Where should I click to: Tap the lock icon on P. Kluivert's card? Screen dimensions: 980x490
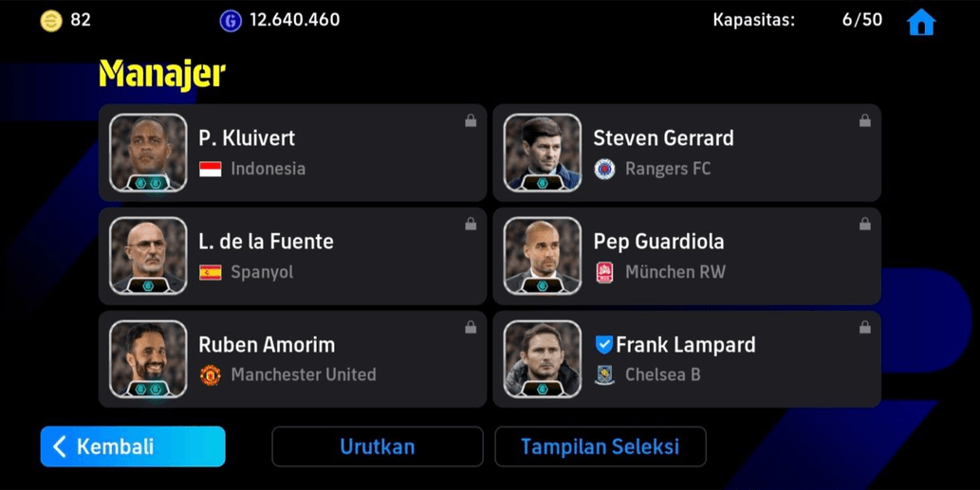pyautogui.click(x=471, y=121)
